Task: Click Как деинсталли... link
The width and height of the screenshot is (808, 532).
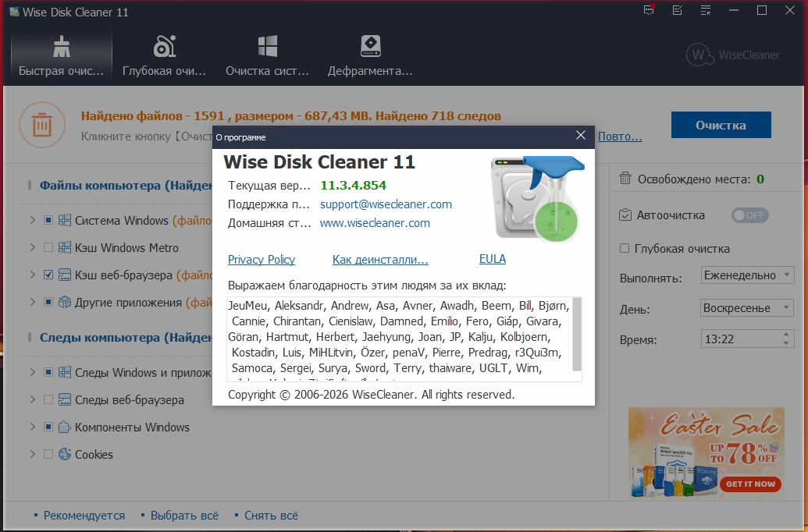Action: point(380,260)
